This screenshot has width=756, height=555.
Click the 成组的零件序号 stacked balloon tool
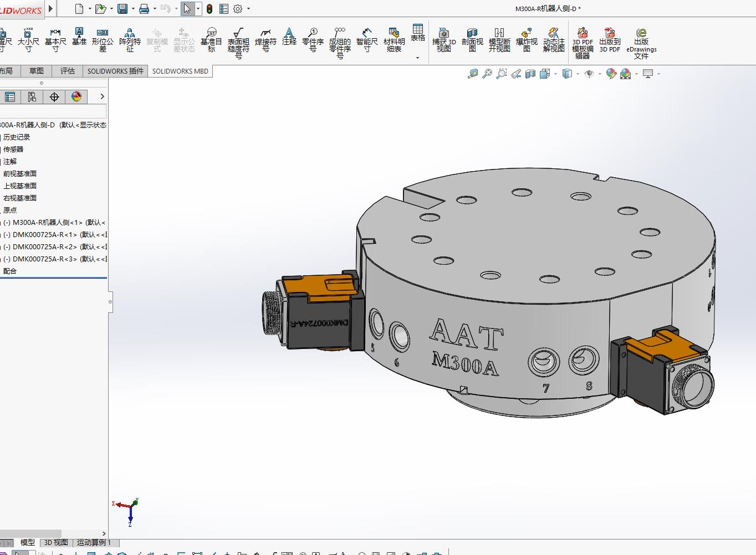(340, 44)
